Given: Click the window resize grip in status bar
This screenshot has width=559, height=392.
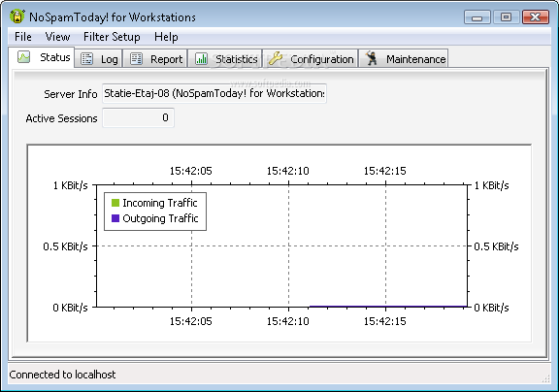Looking at the screenshot, I should point(545,378).
